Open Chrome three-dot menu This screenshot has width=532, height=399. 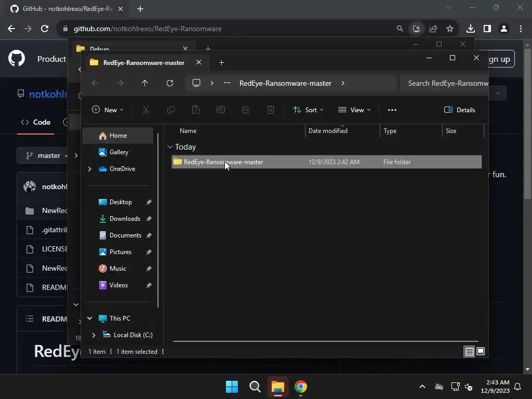pos(521,29)
